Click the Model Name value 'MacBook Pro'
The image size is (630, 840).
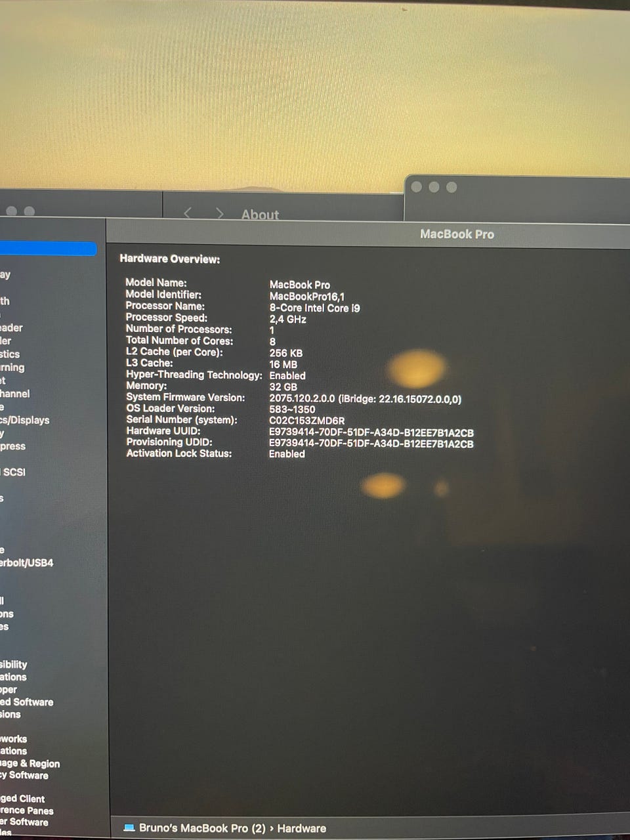click(x=300, y=285)
